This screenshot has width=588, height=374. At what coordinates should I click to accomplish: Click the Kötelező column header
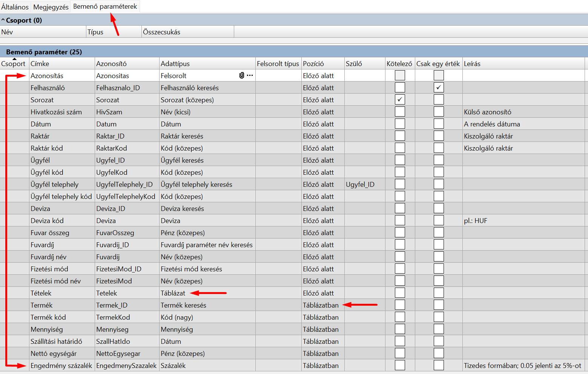pos(400,63)
